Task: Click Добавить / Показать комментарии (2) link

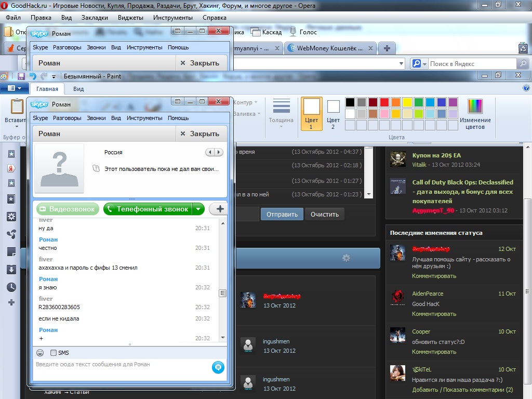Action: click(x=462, y=390)
